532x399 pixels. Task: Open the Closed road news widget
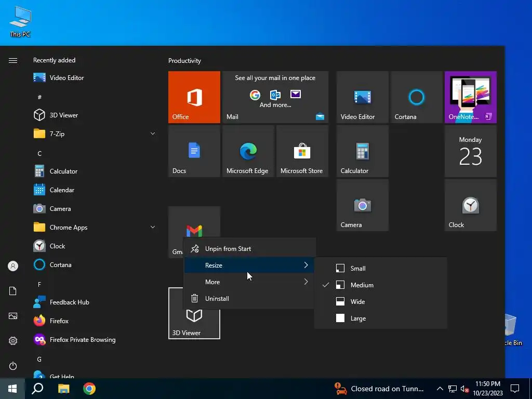[x=379, y=389]
